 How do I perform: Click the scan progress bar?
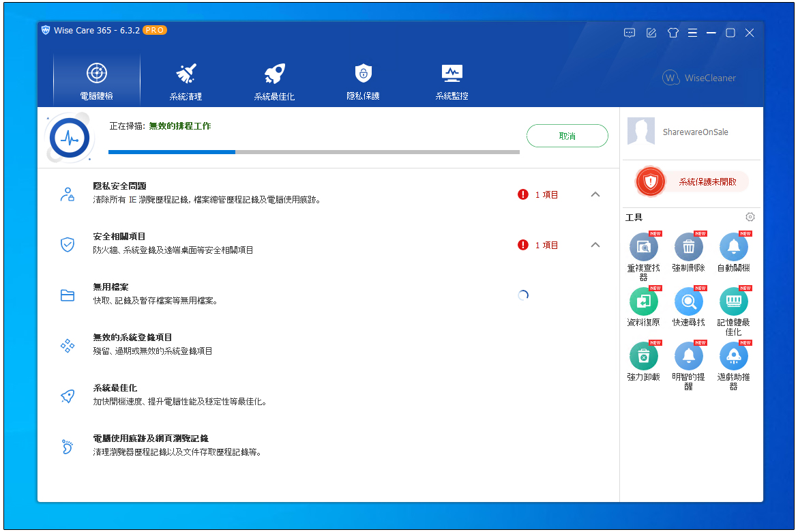[x=314, y=151]
